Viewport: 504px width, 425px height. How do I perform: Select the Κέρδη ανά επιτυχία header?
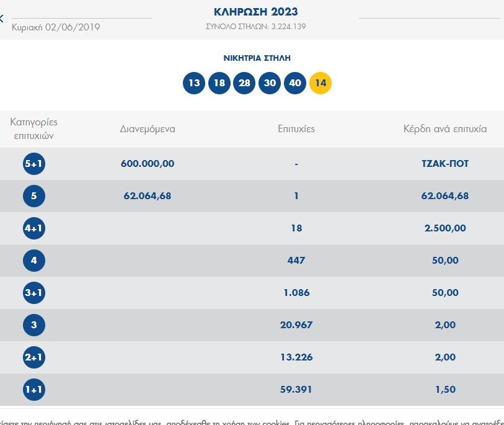[444, 129]
